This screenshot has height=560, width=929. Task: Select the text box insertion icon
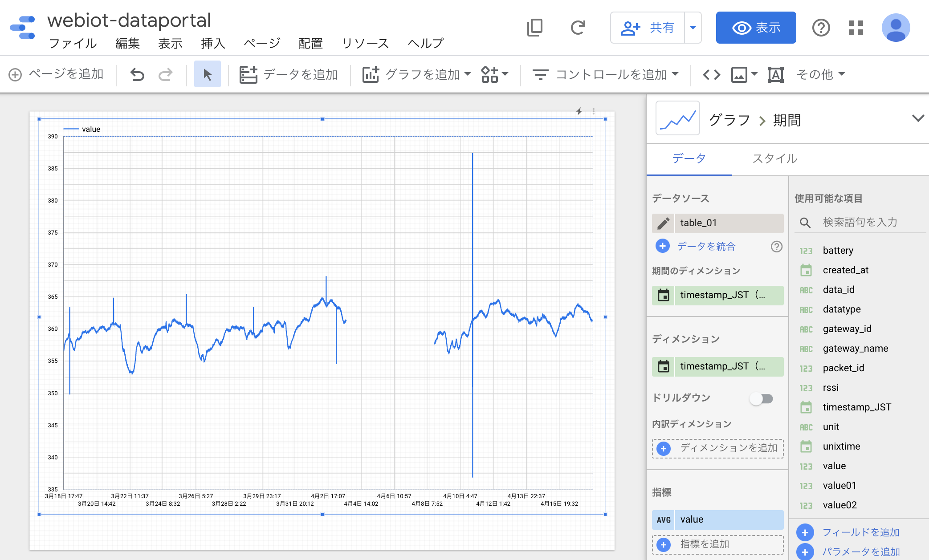(x=775, y=74)
